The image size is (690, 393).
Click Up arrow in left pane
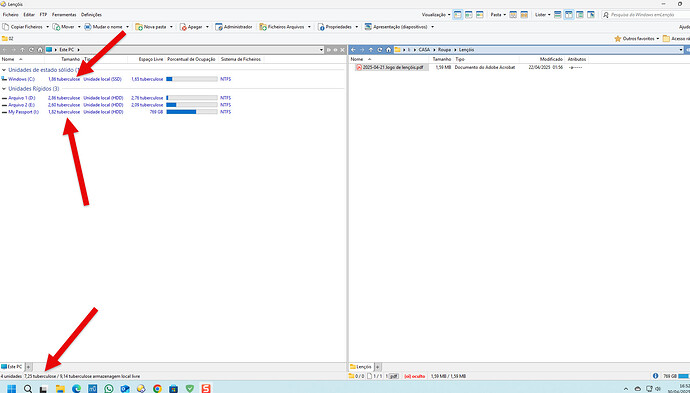[x=22, y=50]
